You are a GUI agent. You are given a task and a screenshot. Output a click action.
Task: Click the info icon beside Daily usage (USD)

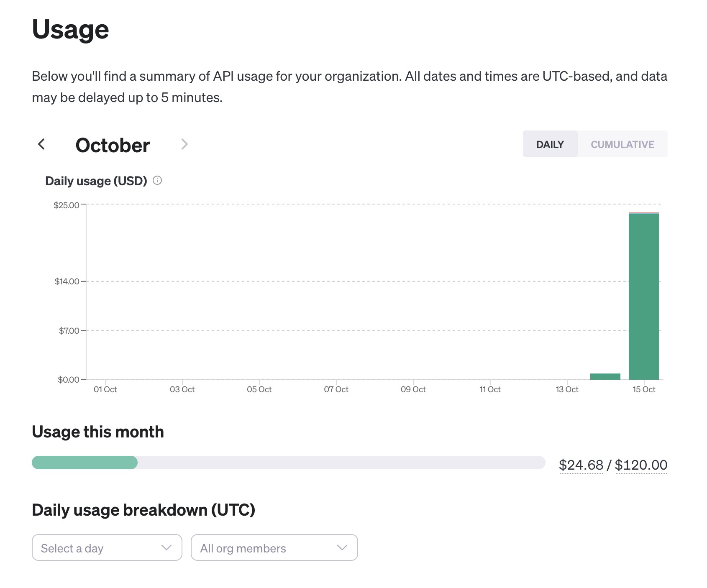coord(157,181)
